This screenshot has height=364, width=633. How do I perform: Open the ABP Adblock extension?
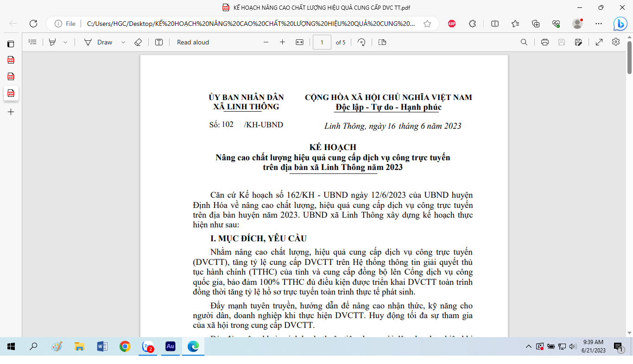(452, 24)
